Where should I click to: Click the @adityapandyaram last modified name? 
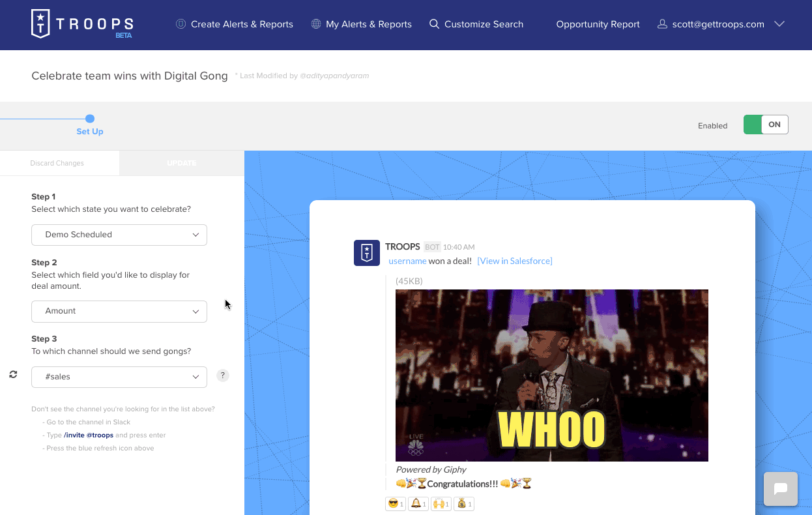[x=334, y=76]
